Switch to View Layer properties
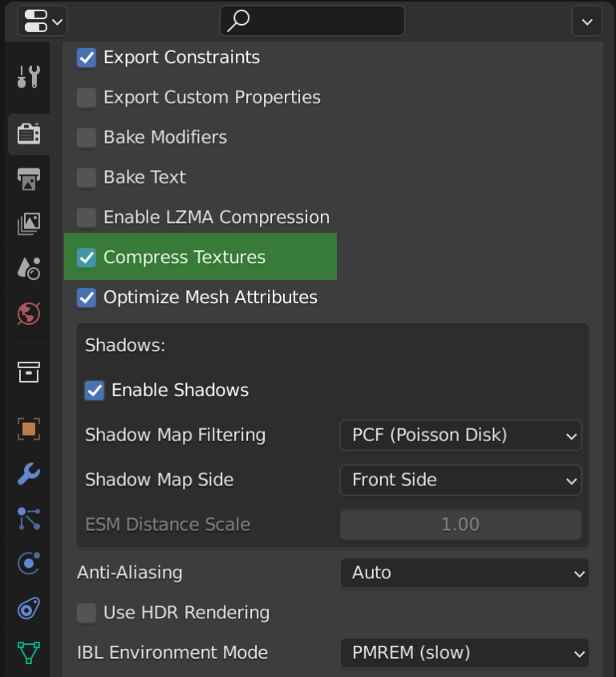Screen dimensions: 616x677 (x=27, y=224)
